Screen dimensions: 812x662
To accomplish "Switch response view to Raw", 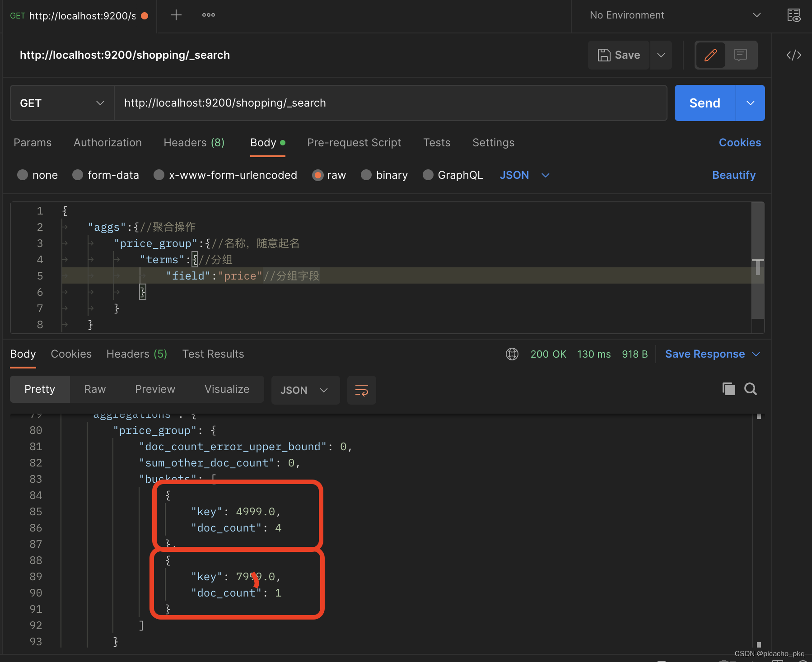I will [x=95, y=389].
